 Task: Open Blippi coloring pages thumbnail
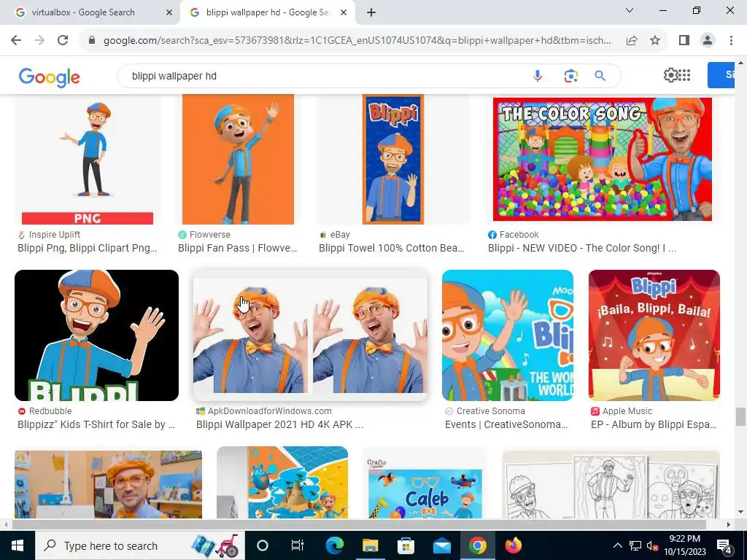click(x=611, y=485)
